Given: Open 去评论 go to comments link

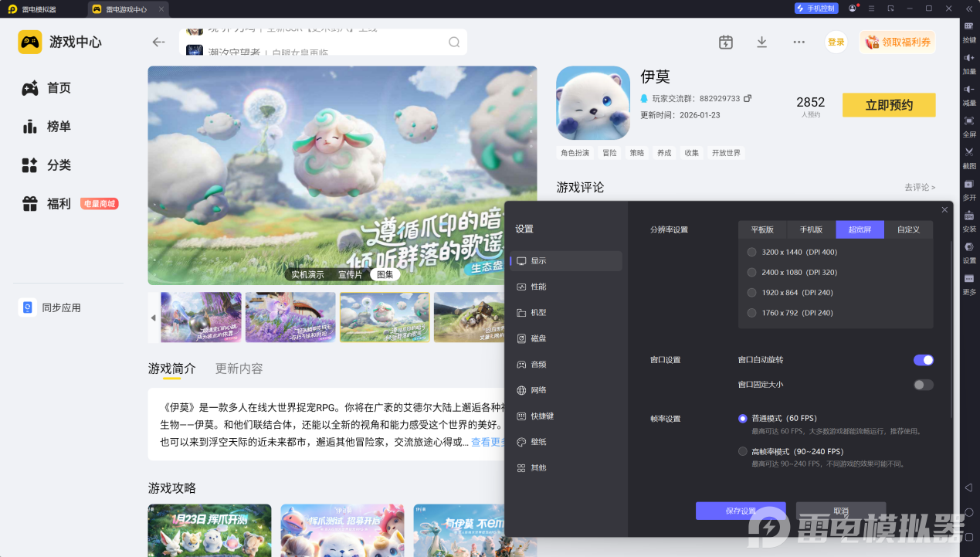Looking at the screenshot, I should click(x=920, y=187).
